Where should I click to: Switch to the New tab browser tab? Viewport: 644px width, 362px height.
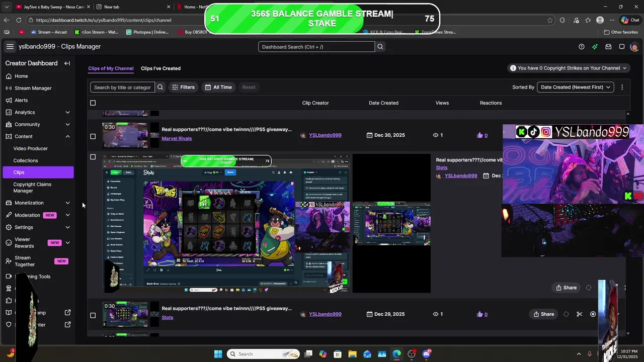133,7
